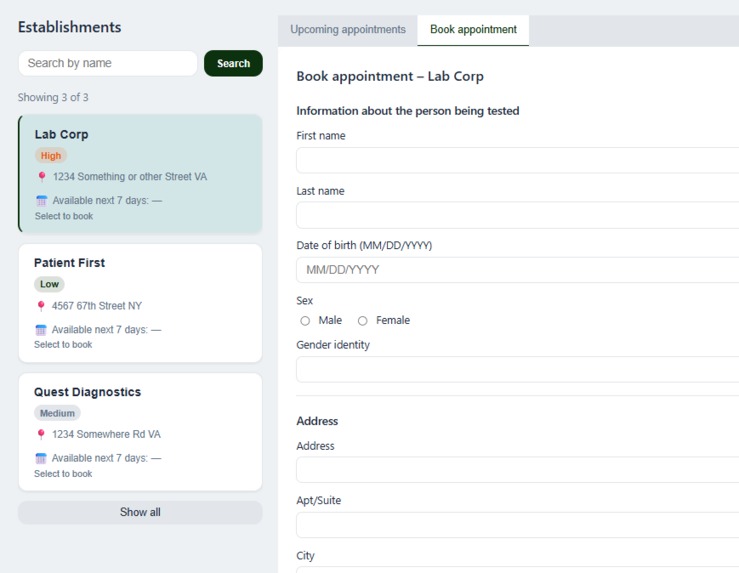The image size is (739, 573).
Task: Click the calendar icon on Quest Diagnostics card
Action: [x=41, y=458]
